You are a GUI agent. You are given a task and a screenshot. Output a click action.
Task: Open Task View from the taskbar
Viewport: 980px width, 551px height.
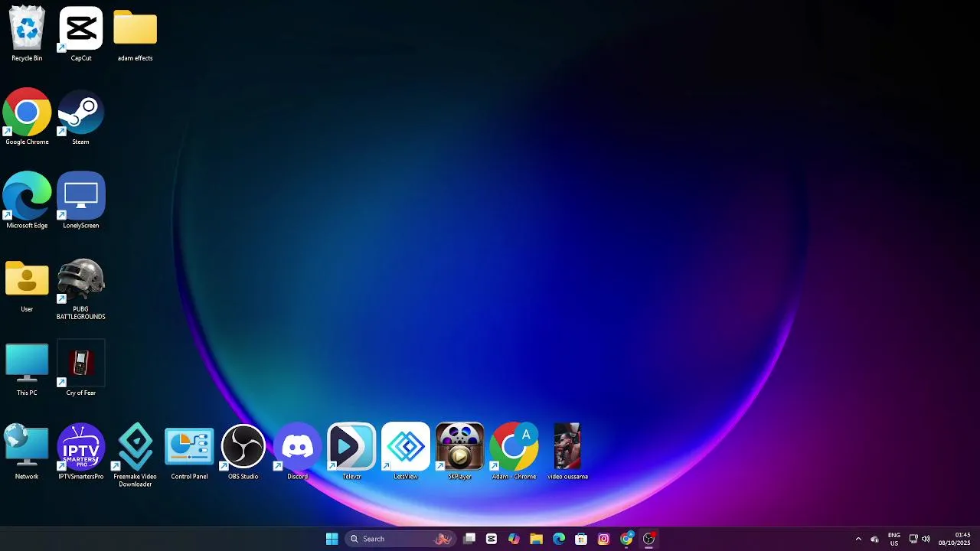click(469, 539)
